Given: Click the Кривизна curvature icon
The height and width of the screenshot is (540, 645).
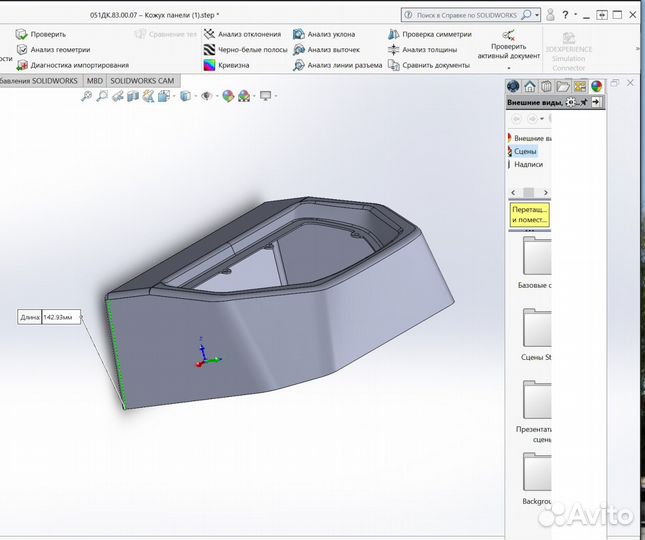Looking at the screenshot, I should [x=209, y=65].
